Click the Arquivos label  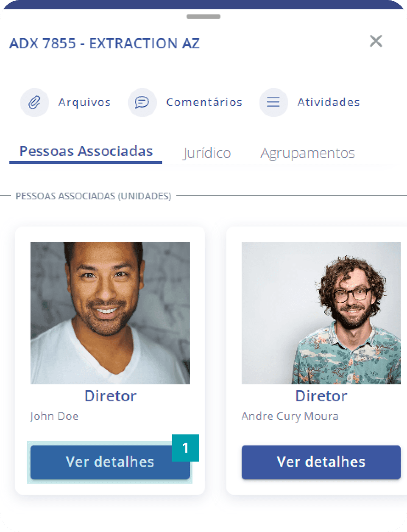click(x=85, y=102)
